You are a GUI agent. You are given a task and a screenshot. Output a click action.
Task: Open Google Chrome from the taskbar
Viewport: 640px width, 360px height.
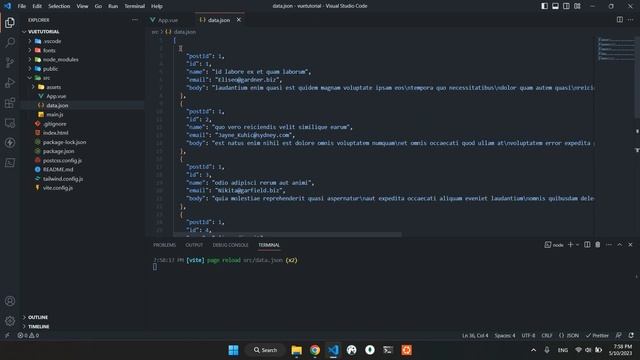click(x=315, y=350)
